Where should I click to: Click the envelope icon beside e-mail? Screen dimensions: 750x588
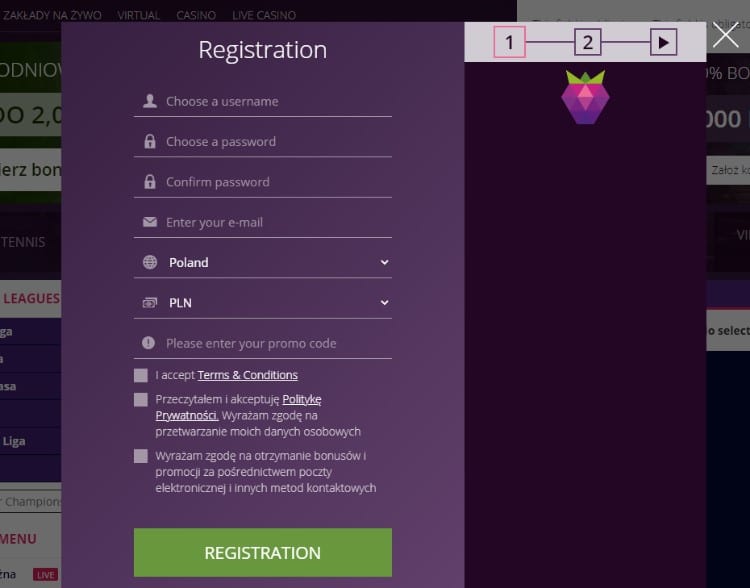pos(150,222)
